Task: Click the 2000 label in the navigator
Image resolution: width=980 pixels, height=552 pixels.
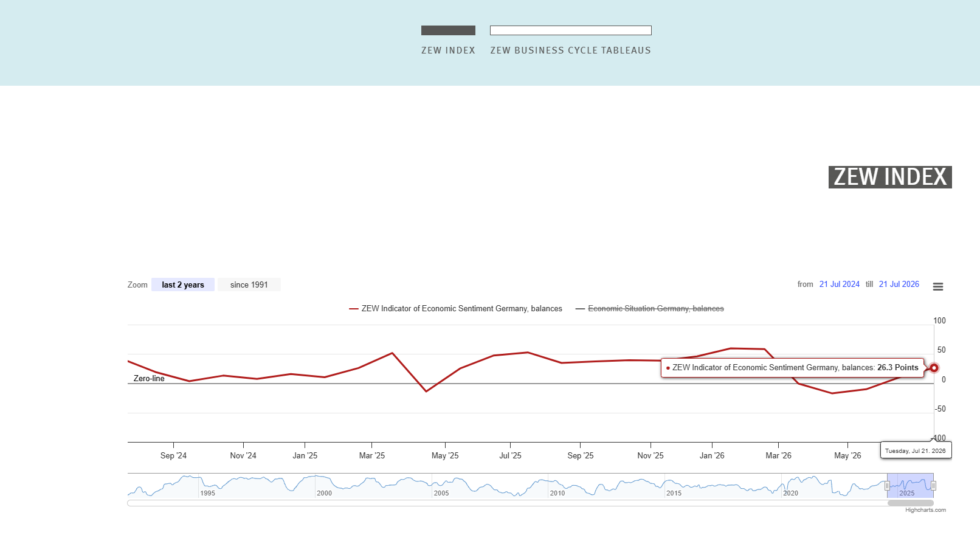Action: (325, 493)
